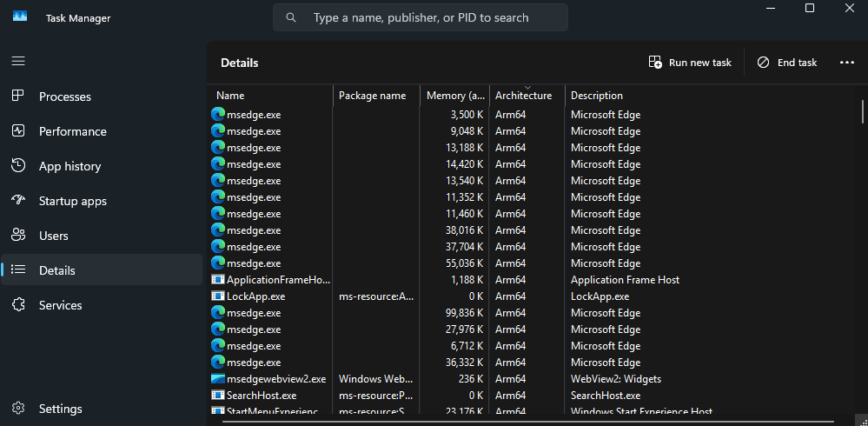Viewport: 868px width, 426px height.
Task: Click the ms-resource:P... package name cell
Action: pos(376,396)
